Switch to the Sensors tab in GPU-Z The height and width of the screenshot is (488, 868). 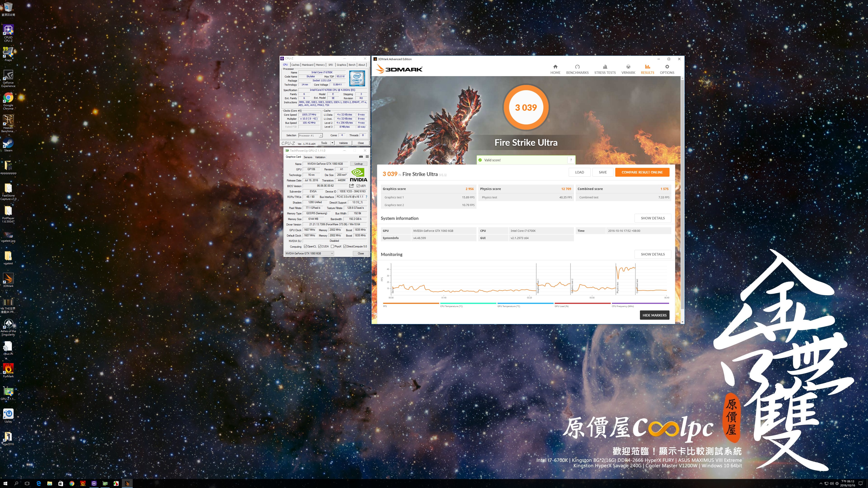(x=308, y=157)
